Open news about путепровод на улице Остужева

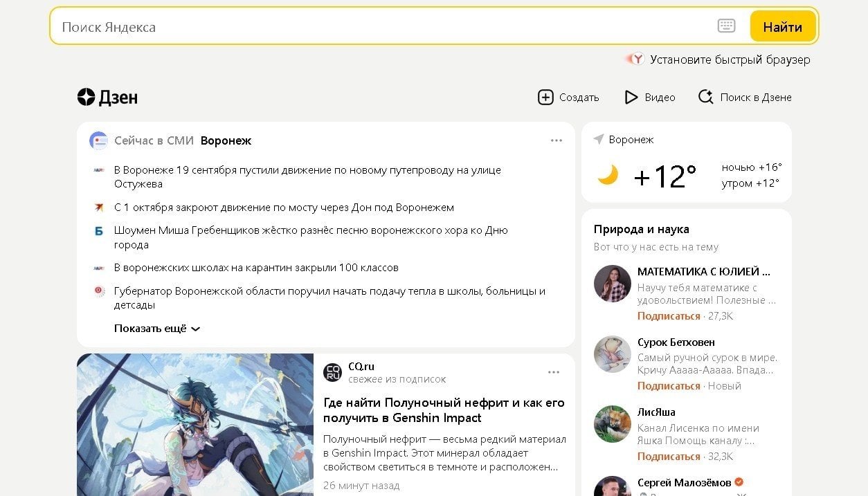(x=307, y=176)
